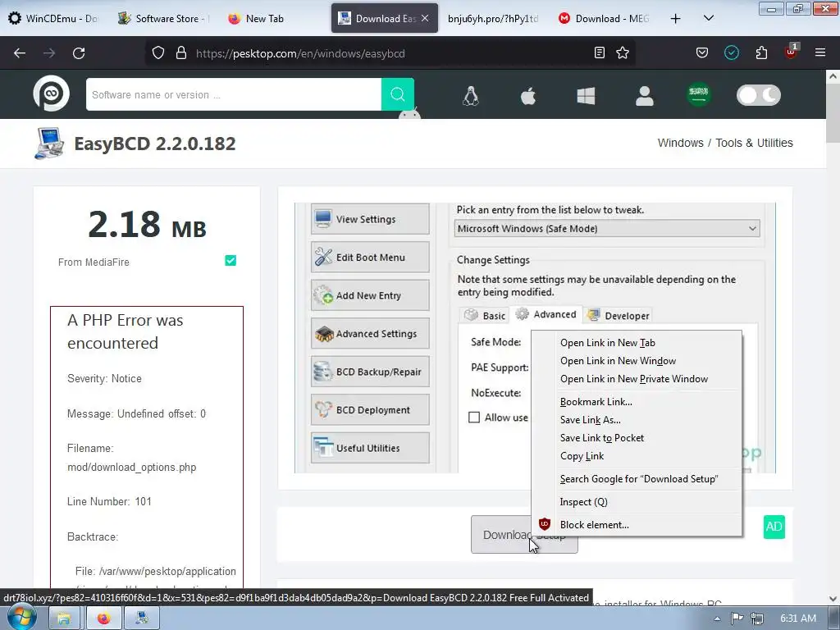Image resolution: width=840 pixels, height=630 pixels.
Task: Choose Block element menu entry
Action: pyautogui.click(x=637, y=525)
